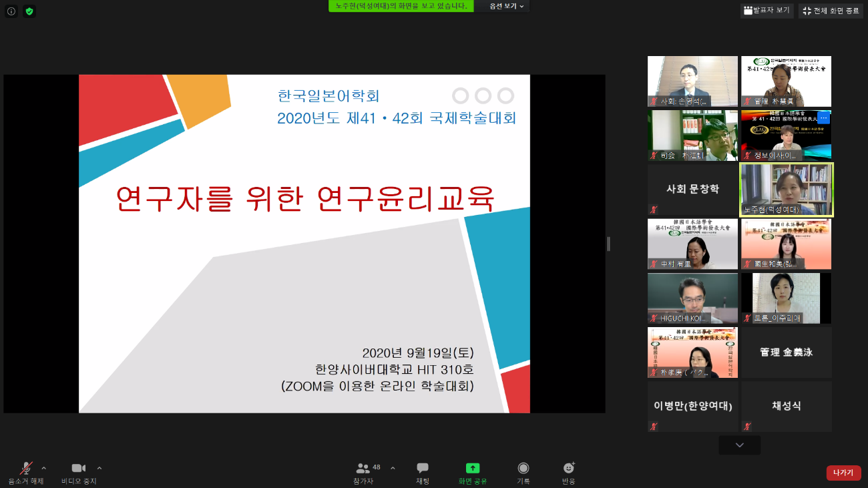Expand audio options arrow beside 음소거 해제
Viewport: 868px width, 488px height.
(x=44, y=468)
